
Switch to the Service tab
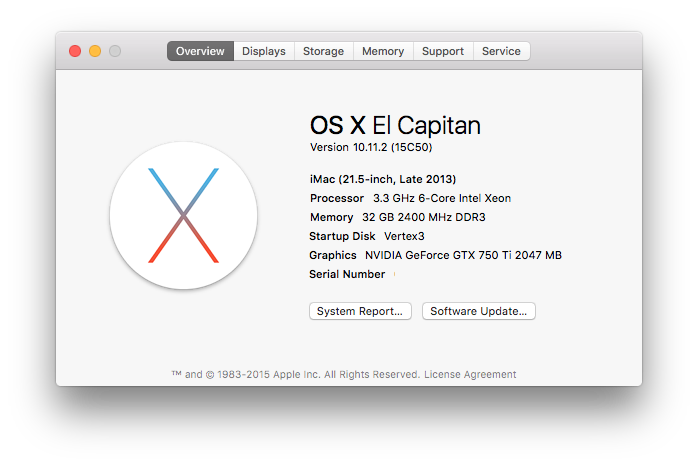[501, 51]
